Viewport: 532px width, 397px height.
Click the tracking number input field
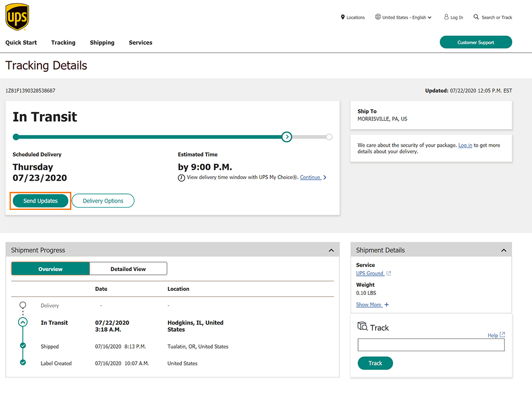coord(431,345)
